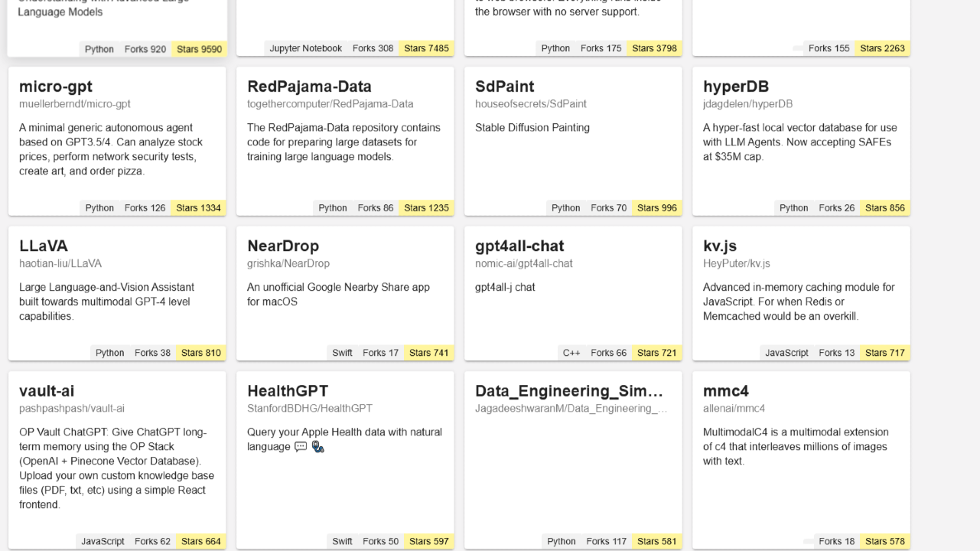The image size is (980, 551).
Task: Click Stars 581 badge on Data_Engineering card
Action: pyautogui.click(x=657, y=541)
